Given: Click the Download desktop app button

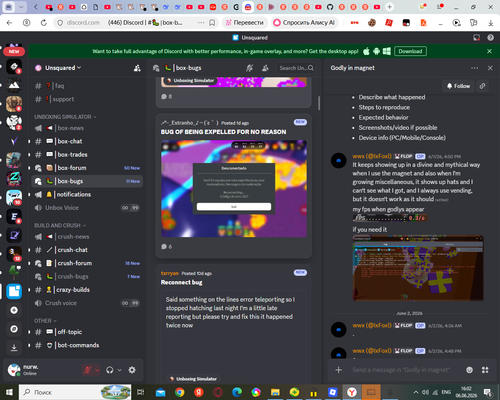Looking at the screenshot, I should click(410, 51).
